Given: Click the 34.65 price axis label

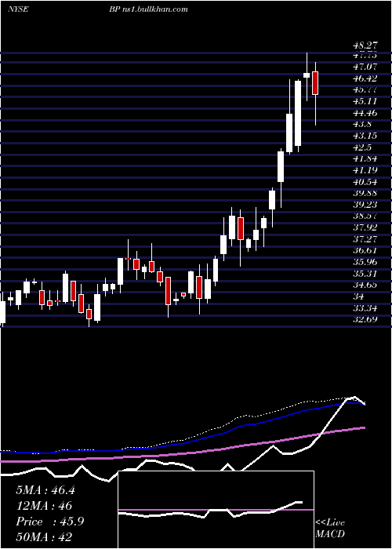Looking at the screenshot, I should (365, 285).
